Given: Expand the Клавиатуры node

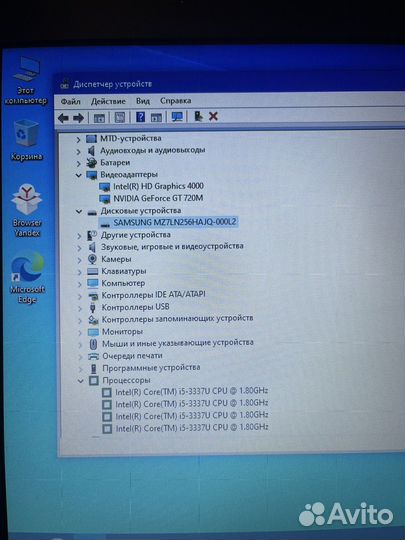Looking at the screenshot, I should click(x=80, y=272).
